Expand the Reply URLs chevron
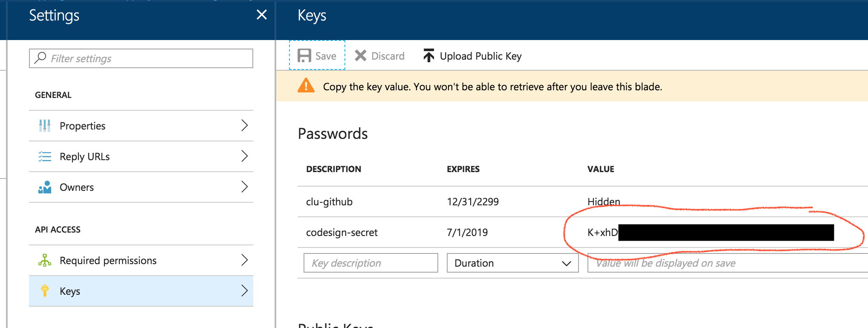868x328 pixels. click(244, 156)
